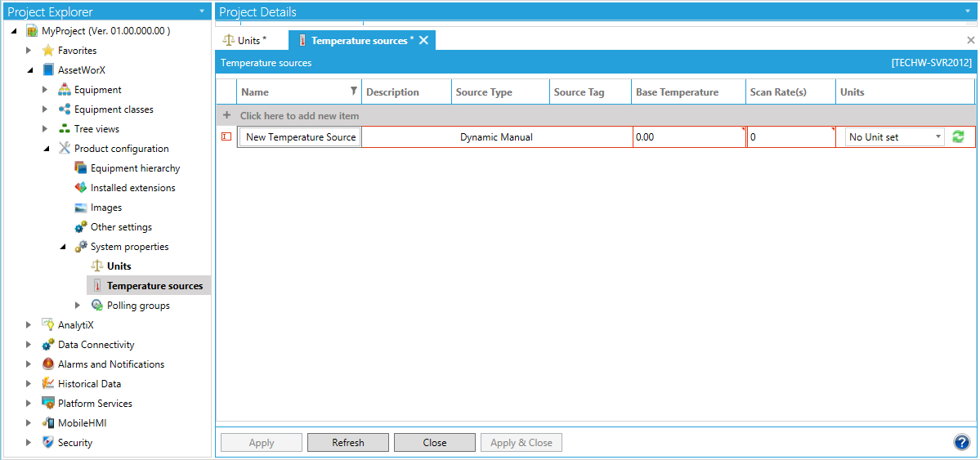Open the Project Explorer panel dropdown arrow

(x=202, y=11)
